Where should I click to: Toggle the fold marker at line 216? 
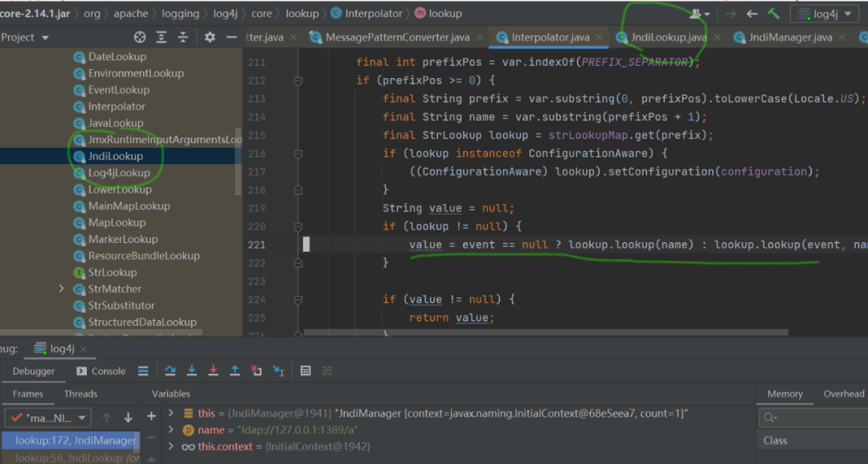(298, 154)
